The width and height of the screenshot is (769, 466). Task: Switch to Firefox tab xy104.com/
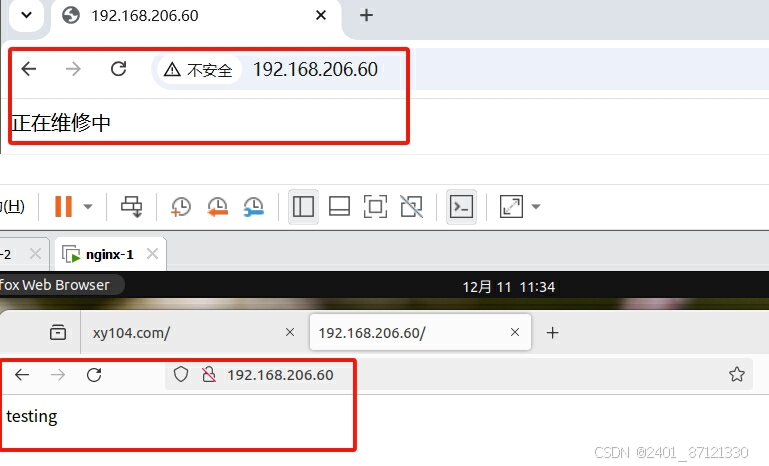tap(193, 333)
